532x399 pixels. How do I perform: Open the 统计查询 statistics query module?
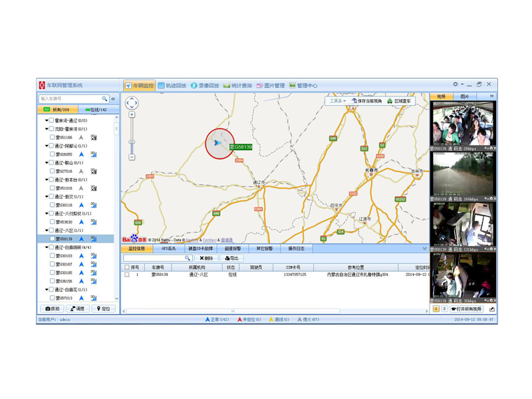(x=237, y=86)
